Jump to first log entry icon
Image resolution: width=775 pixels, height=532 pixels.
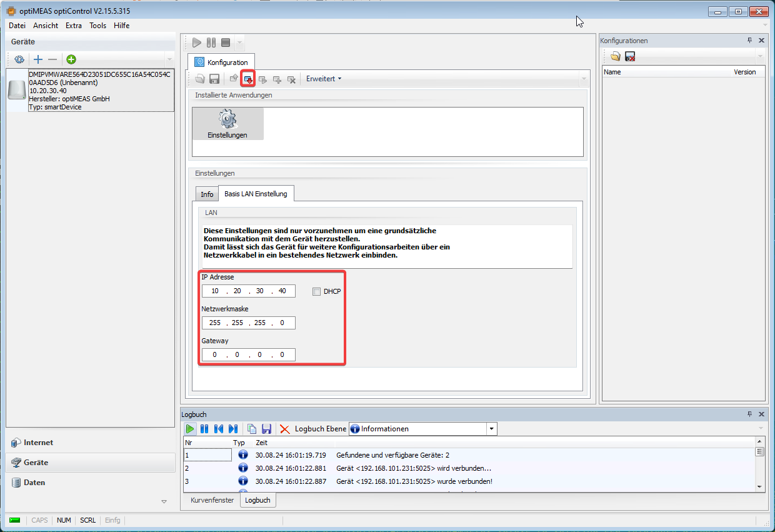(219, 429)
